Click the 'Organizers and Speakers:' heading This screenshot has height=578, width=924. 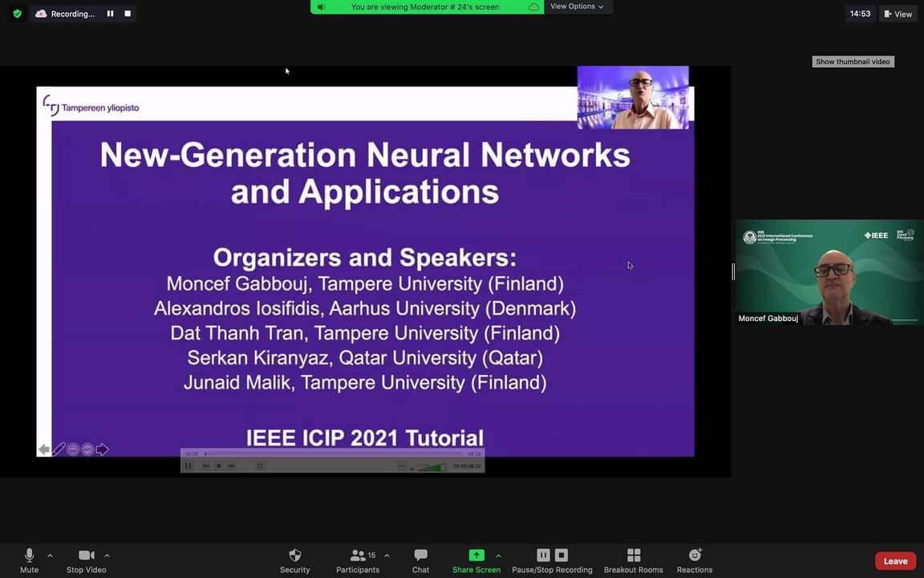click(x=365, y=257)
